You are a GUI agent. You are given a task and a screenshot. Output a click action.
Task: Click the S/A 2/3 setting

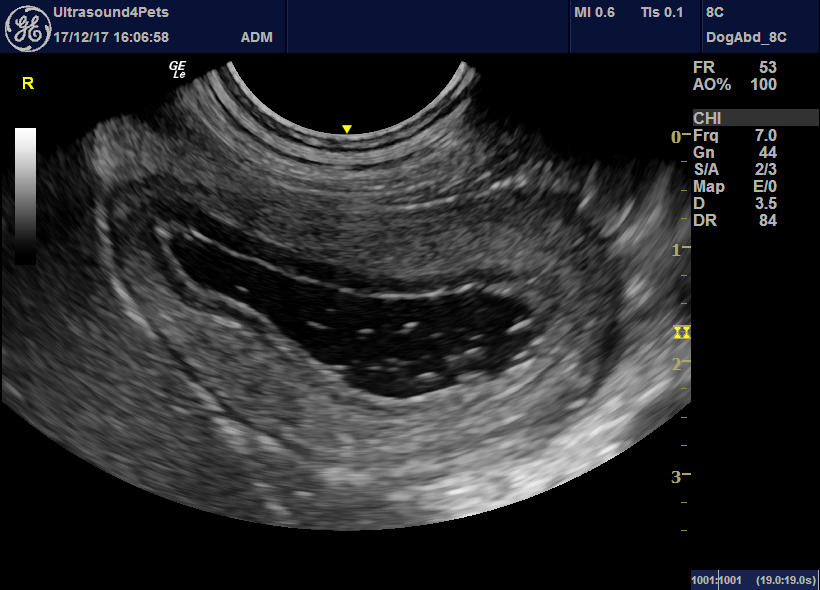(x=735, y=169)
